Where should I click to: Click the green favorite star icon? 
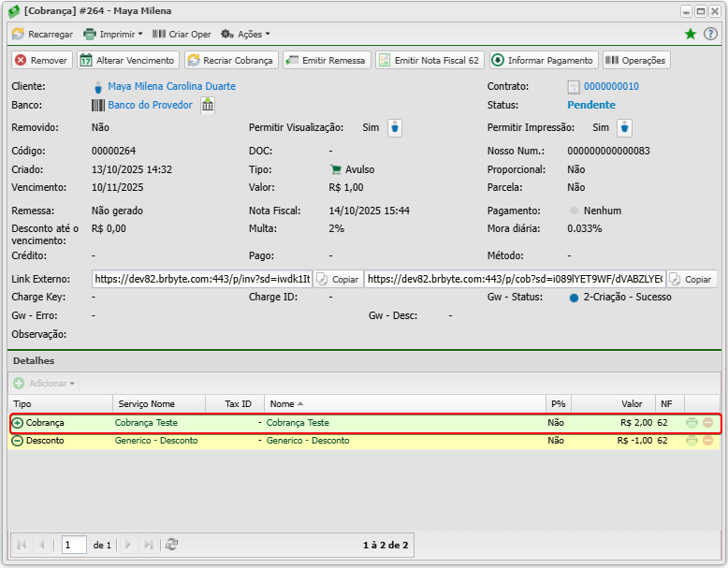click(x=691, y=34)
